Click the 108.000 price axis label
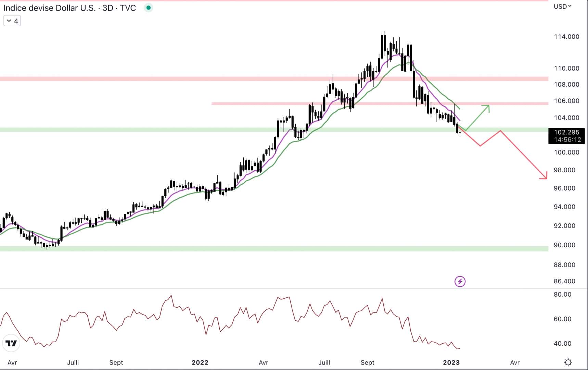The height and width of the screenshot is (370, 588). tap(566, 84)
